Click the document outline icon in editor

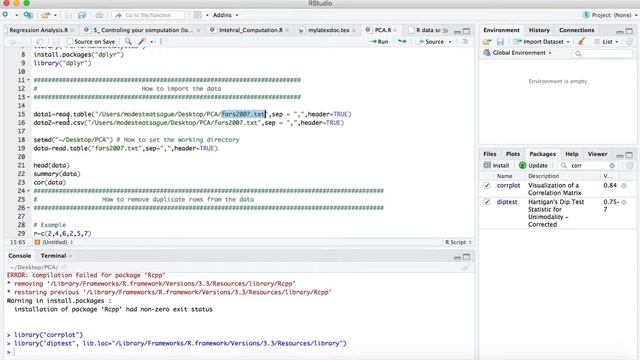[x=465, y=42]
